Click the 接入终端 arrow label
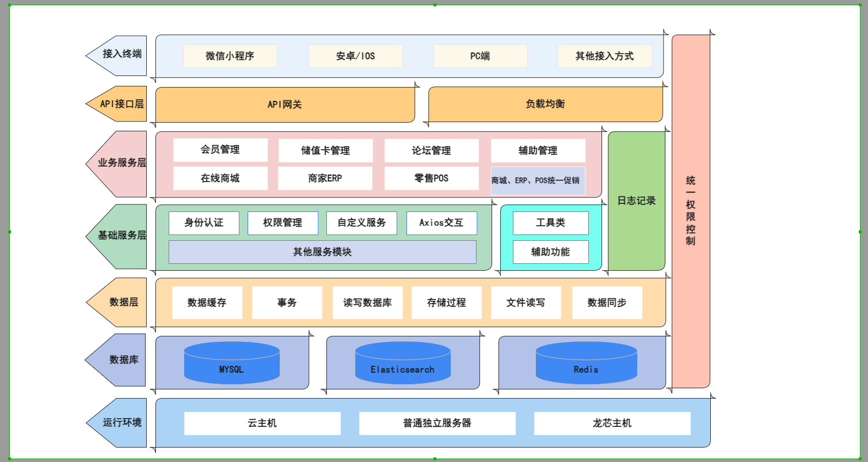The image size is (868, 462). tap(116, 55)
